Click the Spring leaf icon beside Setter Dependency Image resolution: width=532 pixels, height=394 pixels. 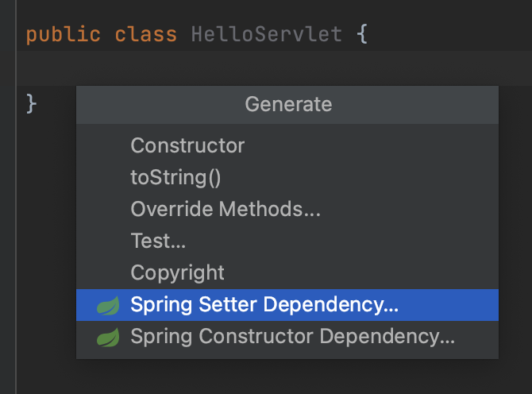coord(108,305)
